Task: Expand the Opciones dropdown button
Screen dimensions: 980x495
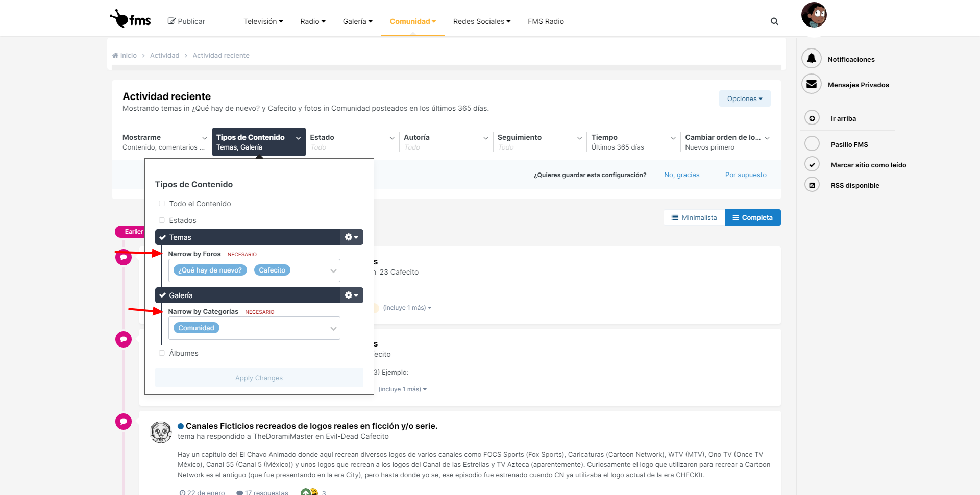Action: coord(745,98)
